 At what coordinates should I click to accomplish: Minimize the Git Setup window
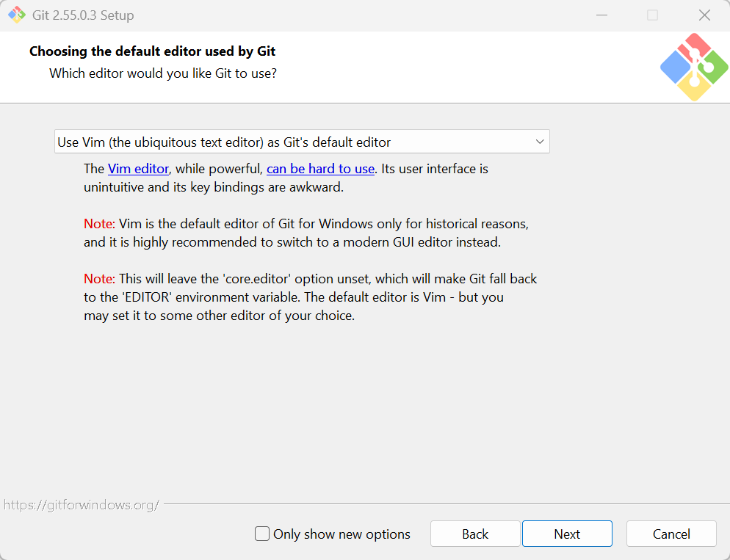pyautogui.click(x=602, y=15)
